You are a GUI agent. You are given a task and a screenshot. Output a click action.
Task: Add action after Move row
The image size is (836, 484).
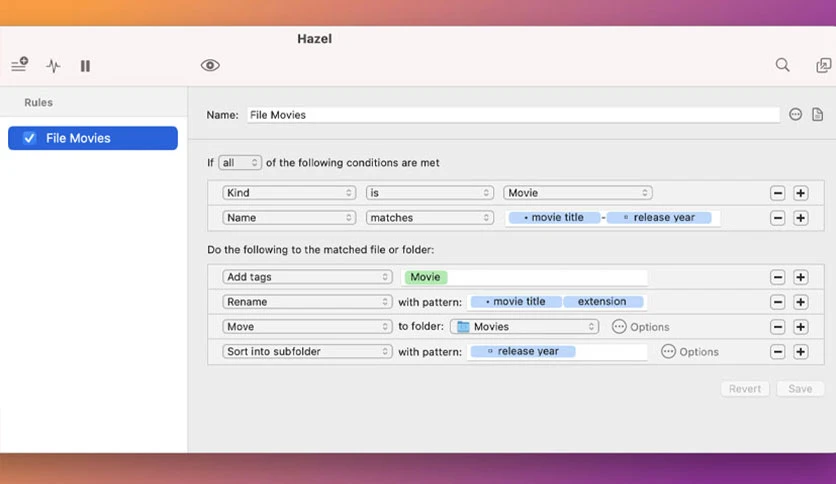[x=800, y=326]
